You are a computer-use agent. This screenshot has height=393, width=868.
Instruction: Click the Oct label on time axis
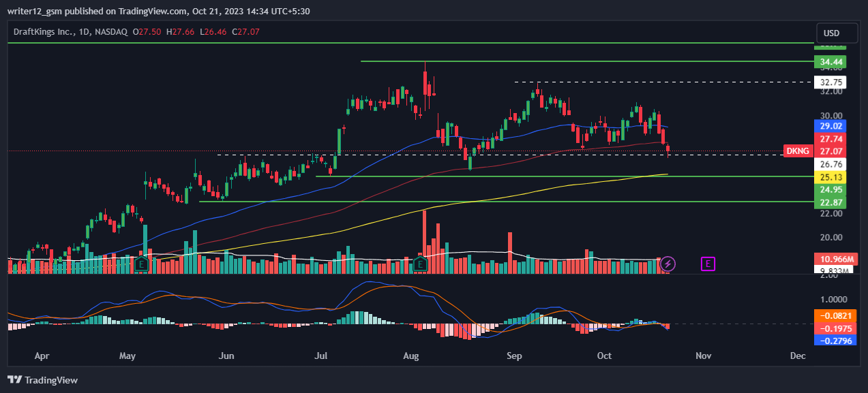(604, 356)
